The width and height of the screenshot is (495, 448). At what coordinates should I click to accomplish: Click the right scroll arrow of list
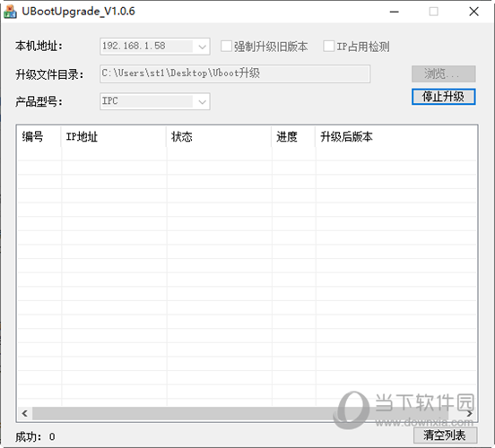point(469,413)
